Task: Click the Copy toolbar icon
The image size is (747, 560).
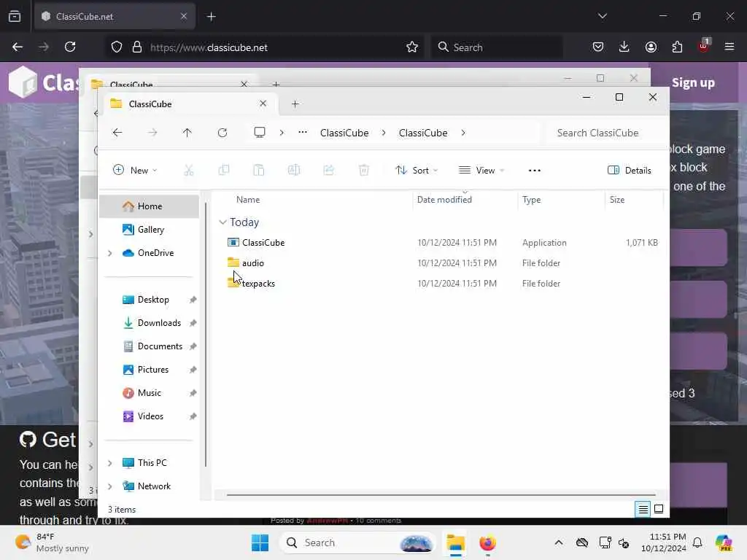Action: 223,170
